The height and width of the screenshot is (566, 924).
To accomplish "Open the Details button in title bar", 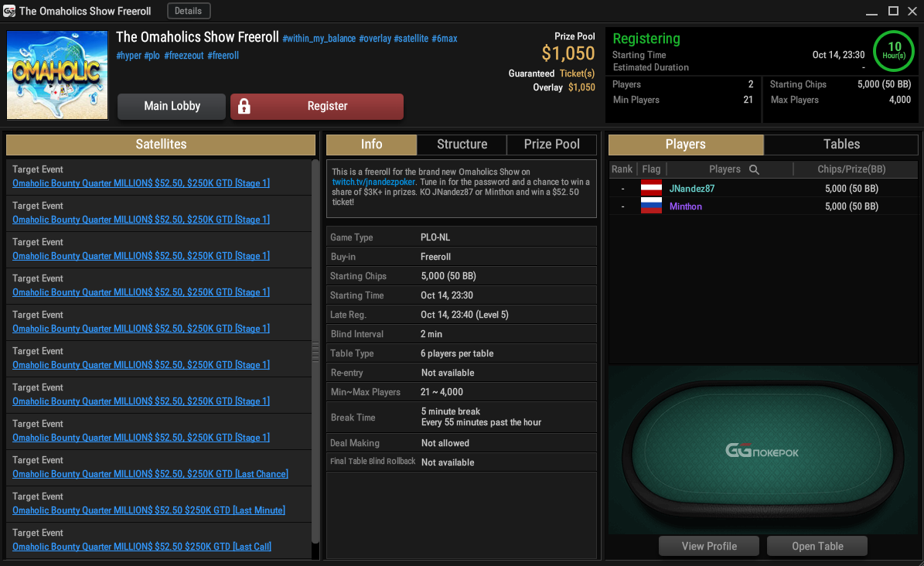I will [188, 11].
